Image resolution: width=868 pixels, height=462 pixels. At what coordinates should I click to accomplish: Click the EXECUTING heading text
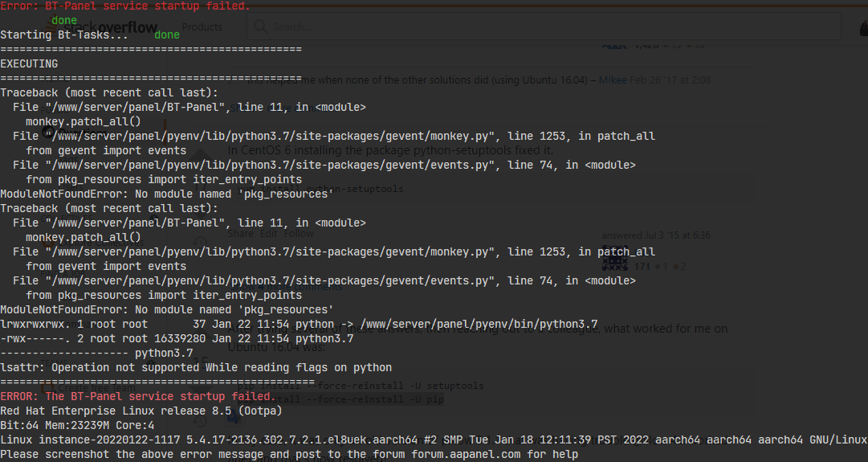29,63
